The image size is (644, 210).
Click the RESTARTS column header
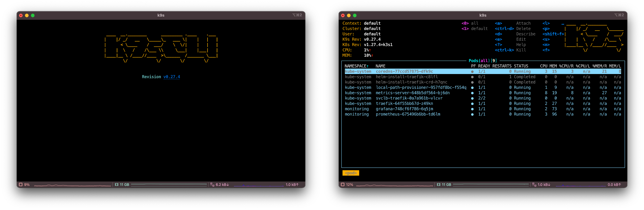tap(502, 66)
